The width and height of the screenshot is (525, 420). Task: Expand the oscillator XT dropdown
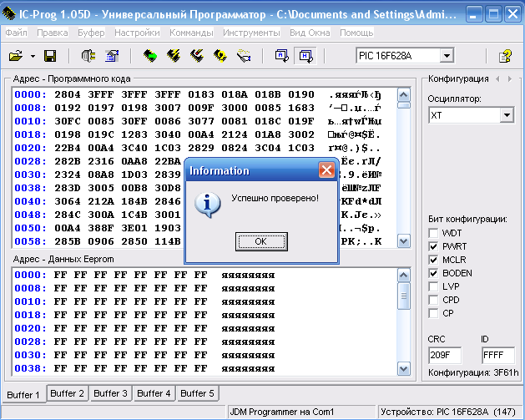(507, 116)
